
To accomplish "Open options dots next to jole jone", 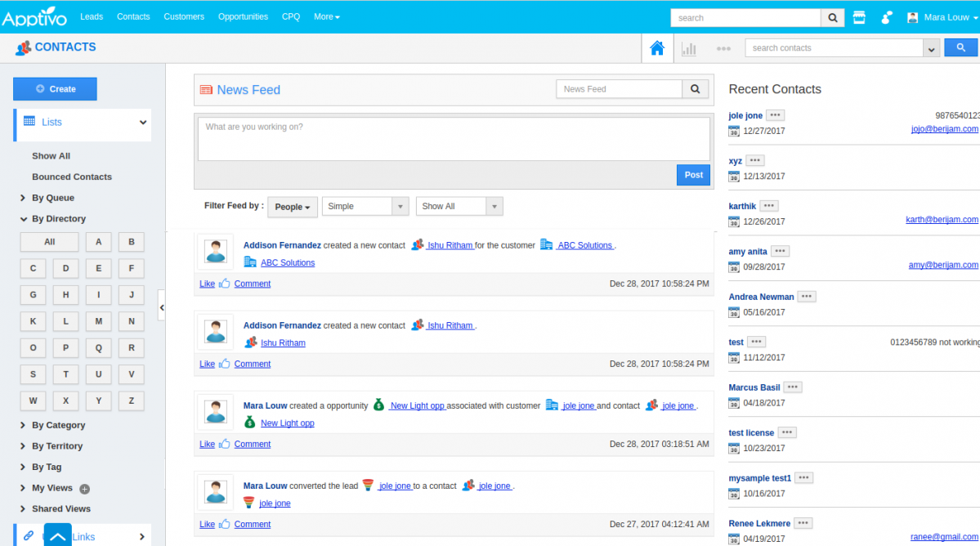I will 775,115.
